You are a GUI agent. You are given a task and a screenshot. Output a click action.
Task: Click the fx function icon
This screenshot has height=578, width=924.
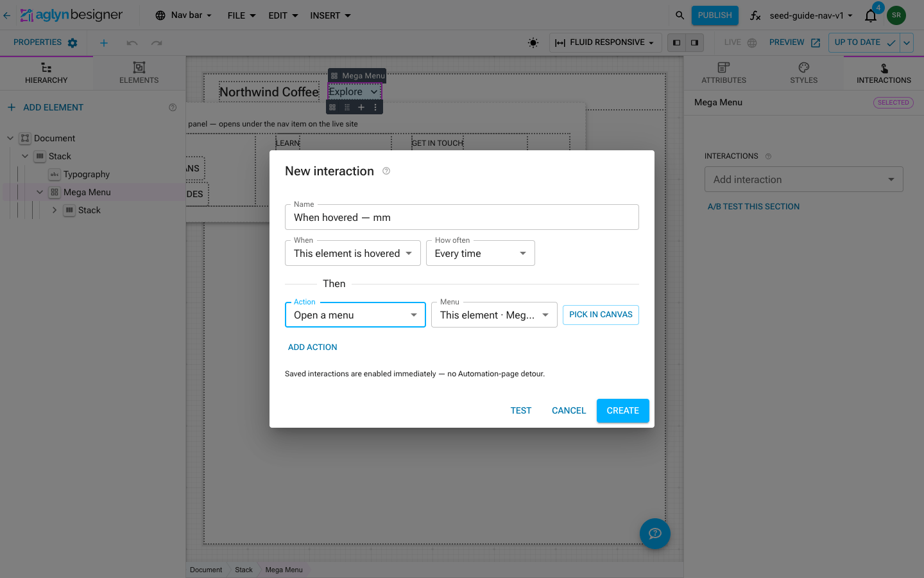tap(755, 15)
